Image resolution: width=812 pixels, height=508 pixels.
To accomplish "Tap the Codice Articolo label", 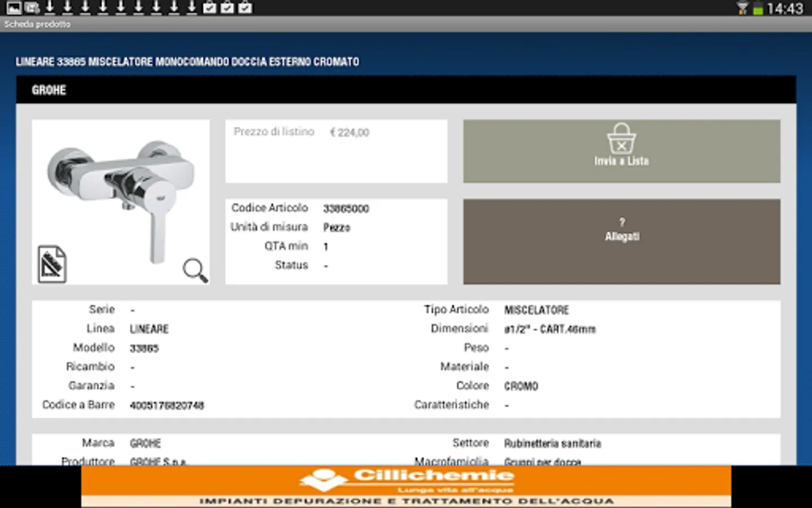I will pyautogui.click(x=270, y=208).
